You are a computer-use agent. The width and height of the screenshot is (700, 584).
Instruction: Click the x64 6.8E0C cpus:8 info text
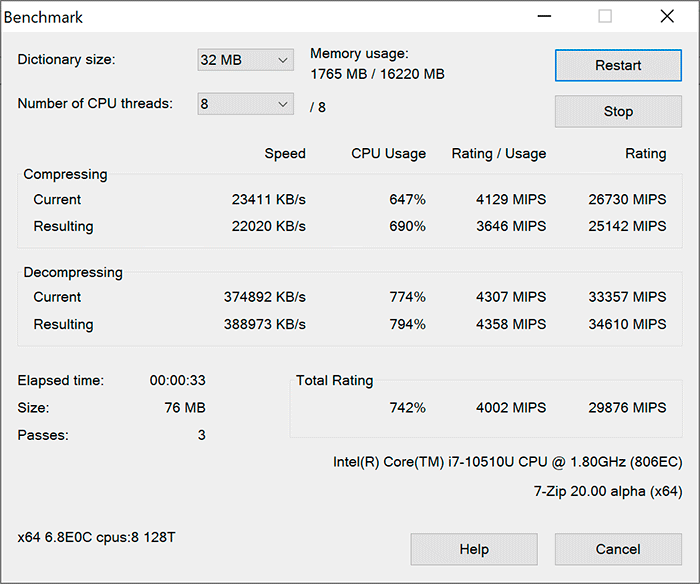pyautogui.click(x=97, y=537)
